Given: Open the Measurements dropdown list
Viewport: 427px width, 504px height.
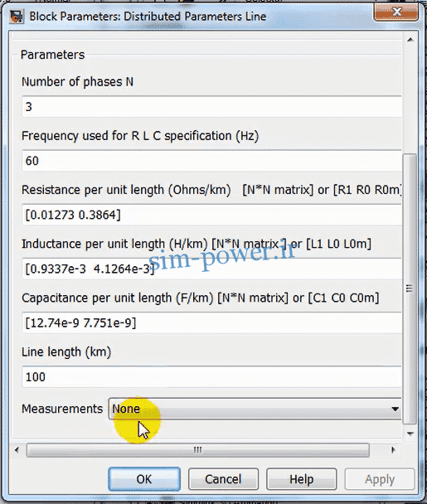Looking at the screenshot, I should [255, 409].
